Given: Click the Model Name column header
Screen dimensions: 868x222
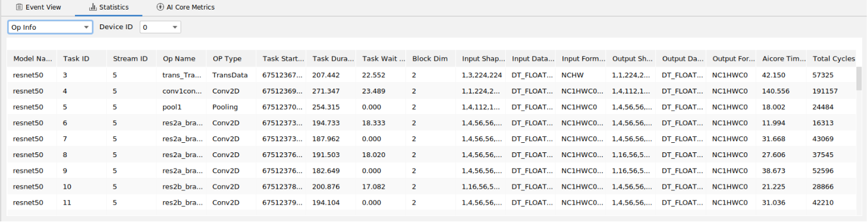Looking at the screenshot, I should pyautogui.click(x=33, y=59).
